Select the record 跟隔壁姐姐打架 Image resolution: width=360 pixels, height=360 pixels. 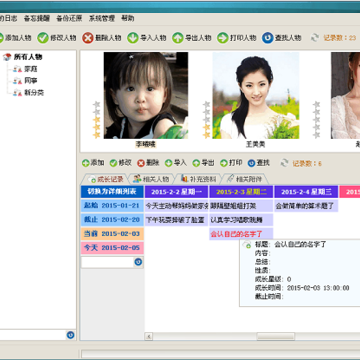click(x=241, y=206)
